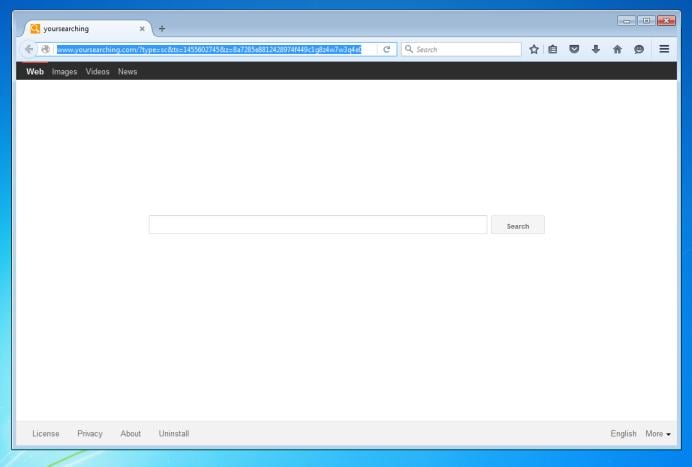Screen dimensions: 692x467
Task: Open site identity globe icon in address bar
Action: point(45,49)
